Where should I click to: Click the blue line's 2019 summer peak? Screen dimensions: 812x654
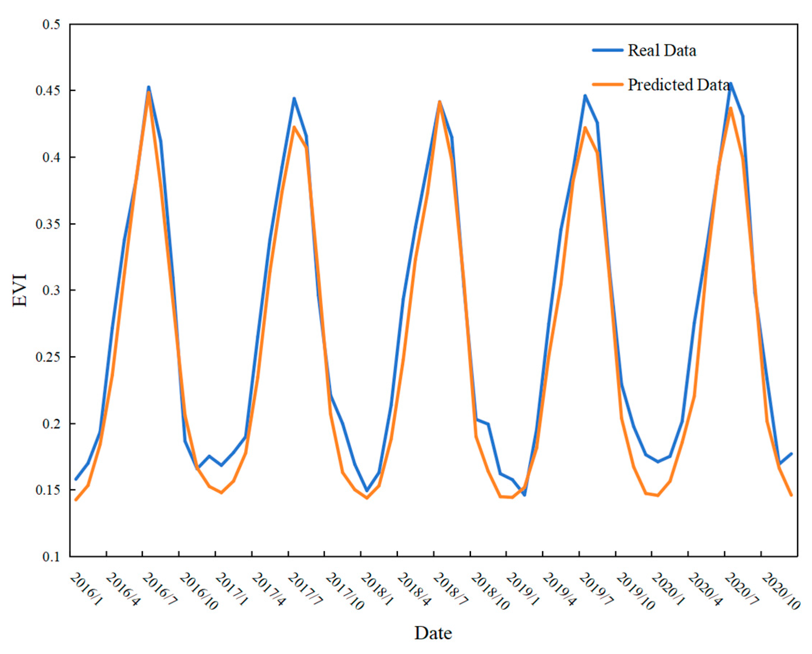[585, 96]
